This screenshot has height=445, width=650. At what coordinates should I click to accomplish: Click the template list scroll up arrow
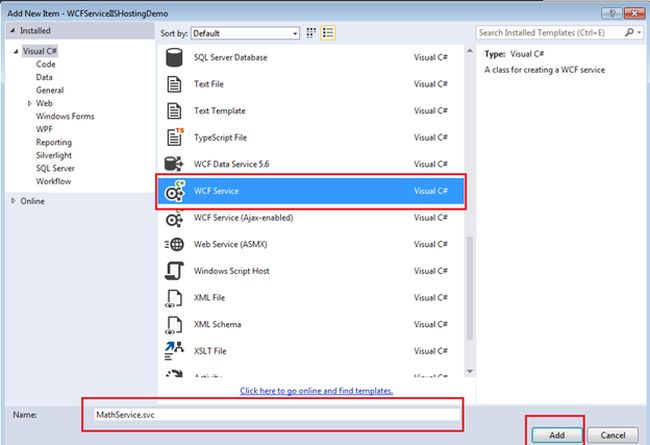[x=470, y=51]
